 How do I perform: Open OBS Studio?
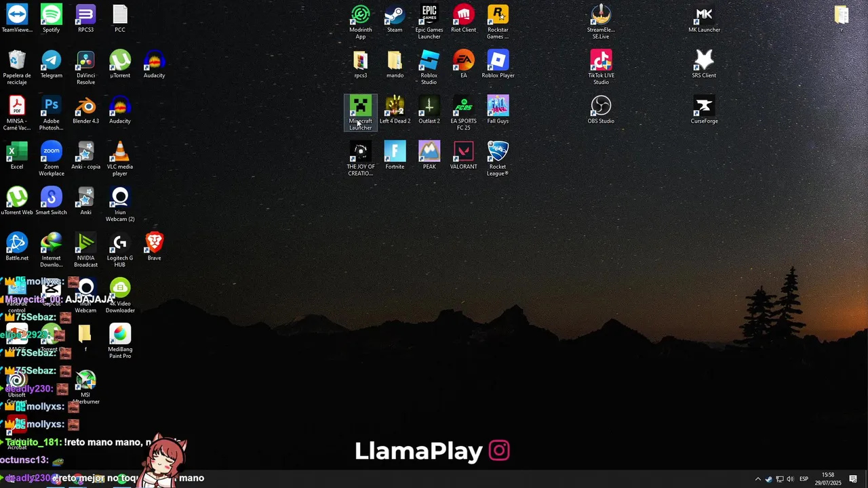[601, 110]
